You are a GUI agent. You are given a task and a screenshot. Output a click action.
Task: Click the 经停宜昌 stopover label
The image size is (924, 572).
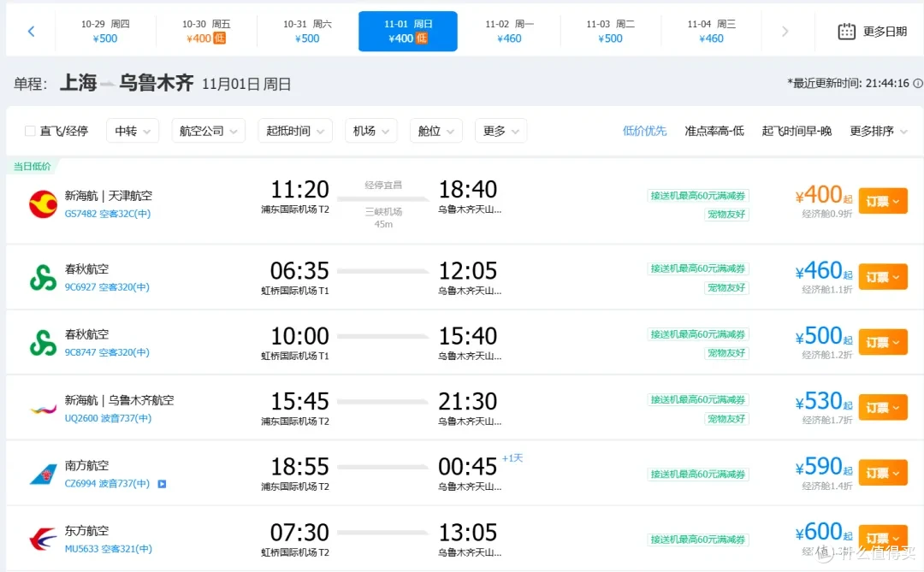coord(383,185)
